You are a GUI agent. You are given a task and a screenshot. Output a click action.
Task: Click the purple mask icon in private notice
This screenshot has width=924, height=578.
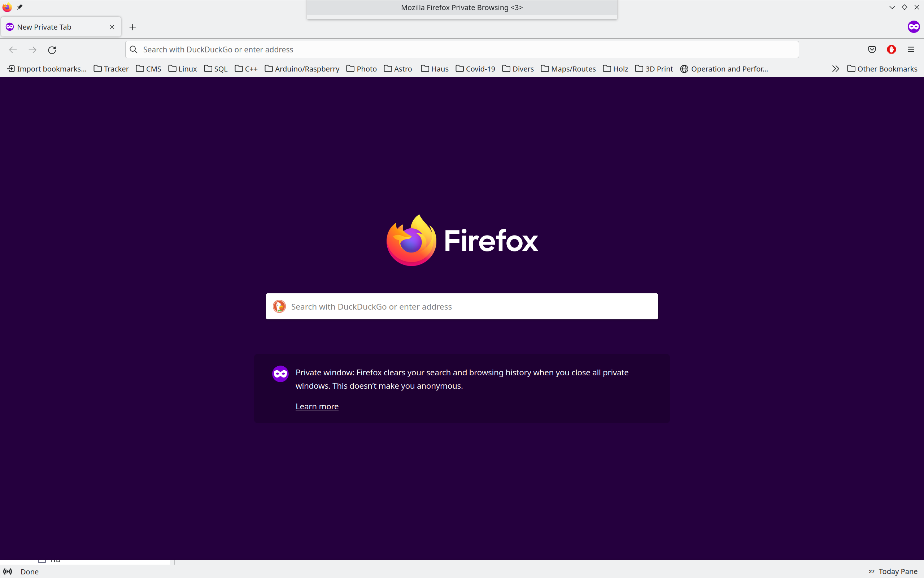tap(280, 374)
